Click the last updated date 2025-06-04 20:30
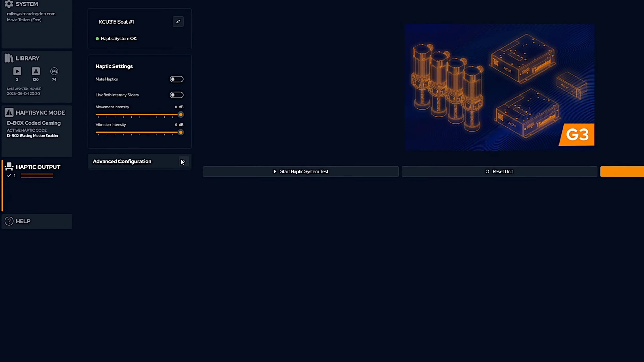 (x=23, y=94)
